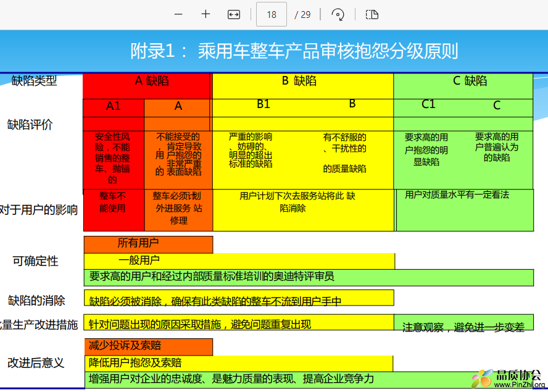Click the row label '可确定性'

35,261
